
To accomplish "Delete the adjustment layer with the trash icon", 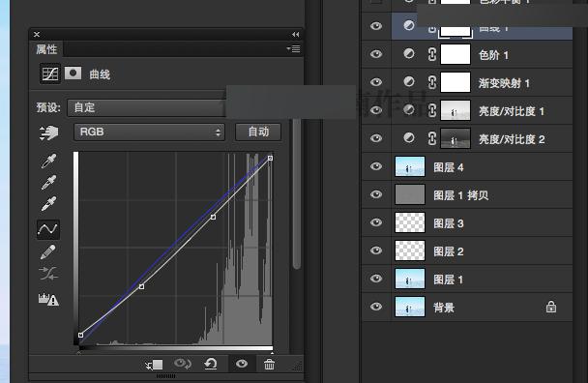I will tap(269, 365).
